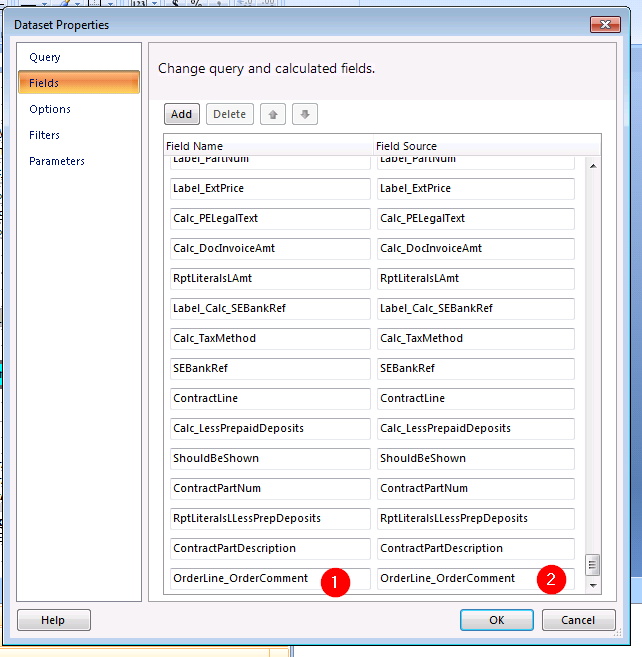Click the ShouldBeShown field source box
This screenshot has width=642, height=657.
(x=476, y=459)
